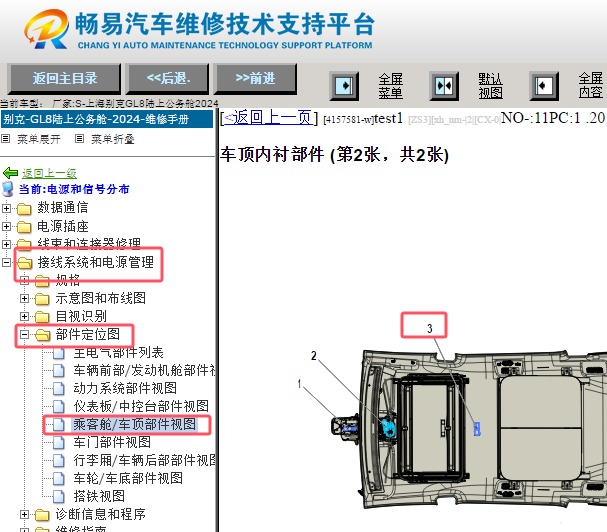Open the 搭铁视图 page

click(99, 496)
